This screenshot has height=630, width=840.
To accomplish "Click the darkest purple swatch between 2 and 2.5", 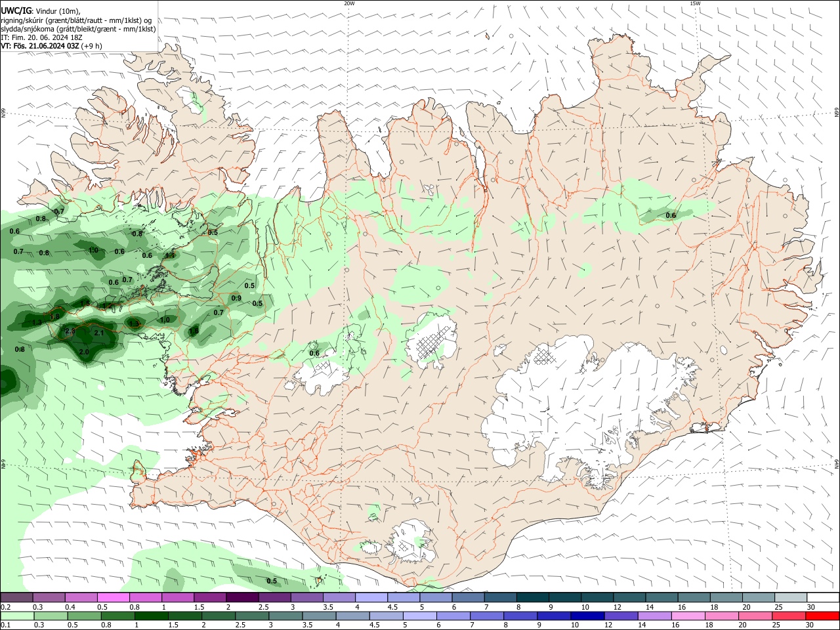I will point(241,597).
